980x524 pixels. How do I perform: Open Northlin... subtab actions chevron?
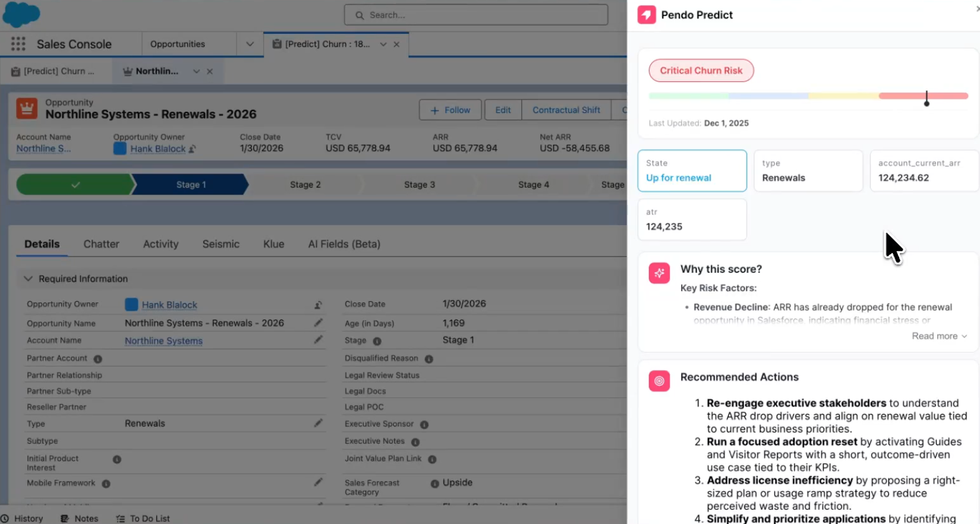196,71
